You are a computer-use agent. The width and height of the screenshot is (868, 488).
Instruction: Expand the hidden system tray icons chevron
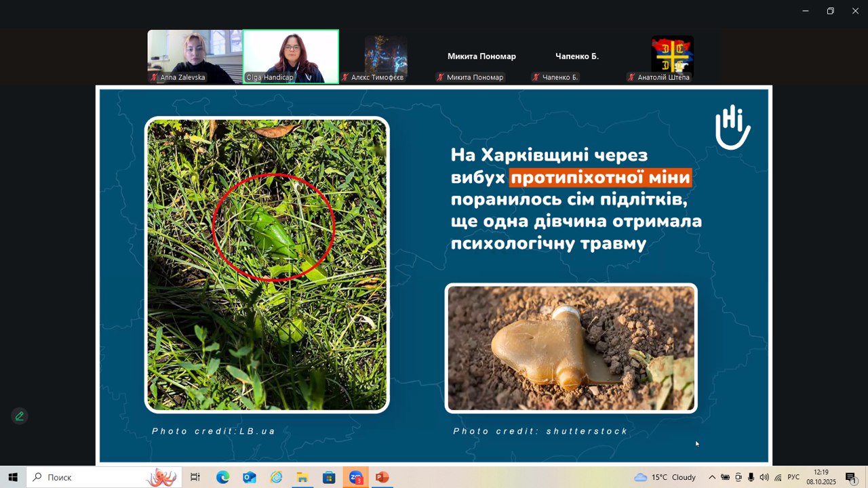pyautogui.click(x=711, y=477)
